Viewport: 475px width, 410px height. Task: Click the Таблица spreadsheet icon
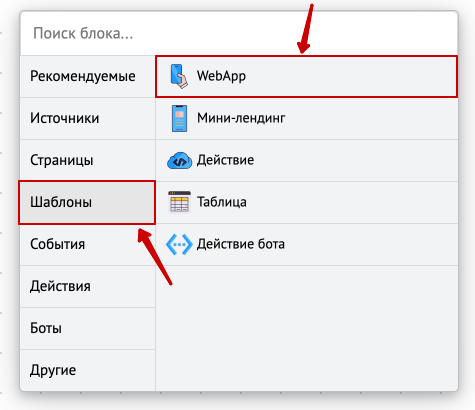[179, 202]
